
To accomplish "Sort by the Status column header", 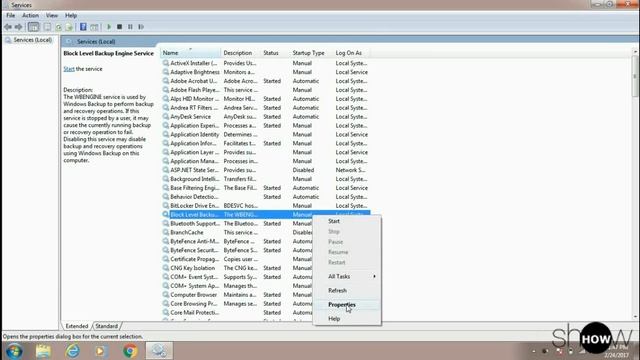I will (x=275, y=53).
